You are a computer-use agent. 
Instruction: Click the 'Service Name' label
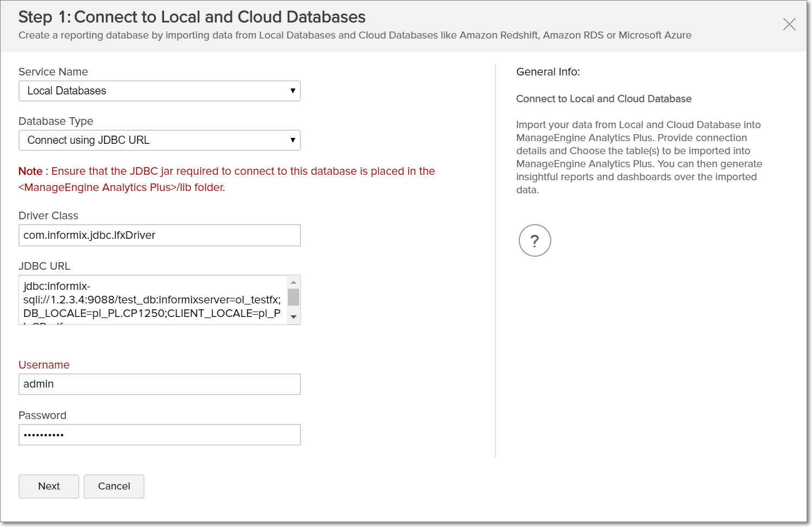(x=53, y=72)
